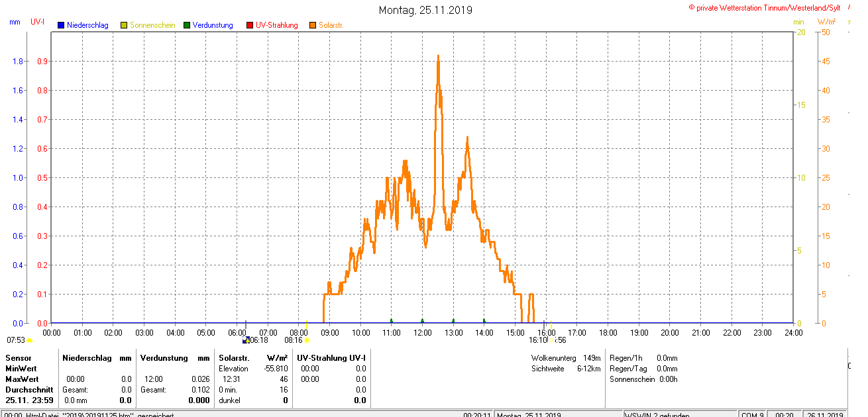Click the UV-Strahlung UV-I column header
The width and height of the screenshot is (868, 417).
tap(331, 357)
